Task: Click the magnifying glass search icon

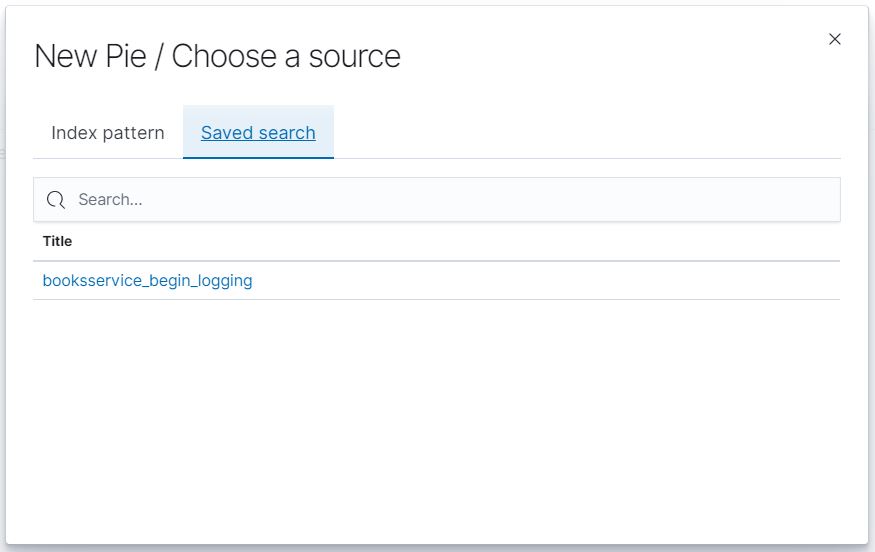Action: tap(56, 200)
